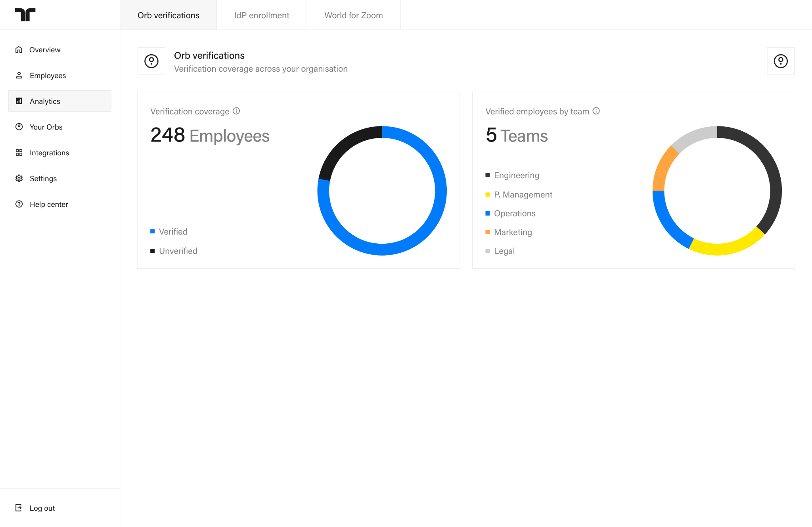Click the info icon beside Verification coverage

coord(236,111)
